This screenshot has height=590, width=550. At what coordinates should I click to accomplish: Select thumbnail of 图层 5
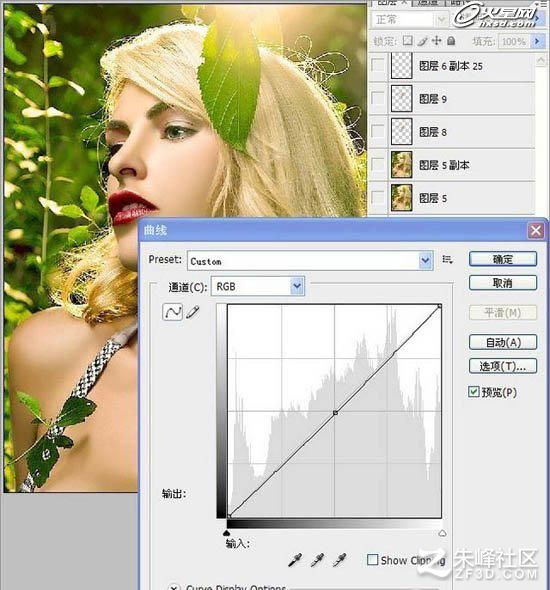point(401,197)
